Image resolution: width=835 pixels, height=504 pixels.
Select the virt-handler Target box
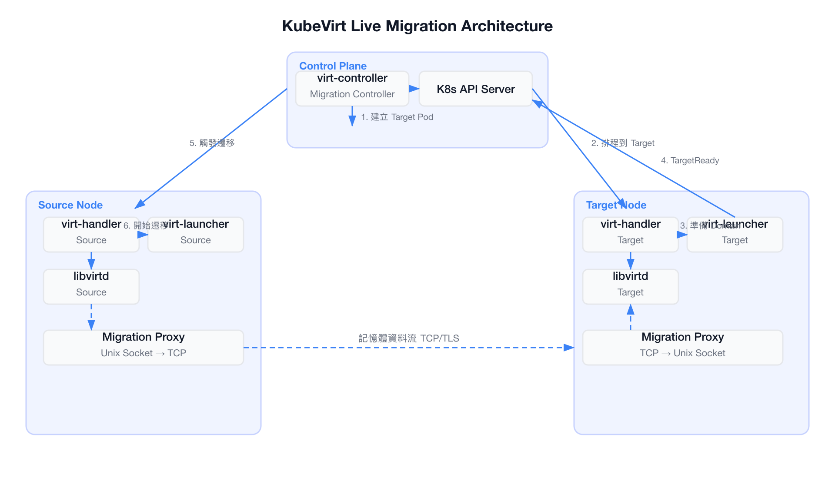pyautogui.click(x=631, y=235)
